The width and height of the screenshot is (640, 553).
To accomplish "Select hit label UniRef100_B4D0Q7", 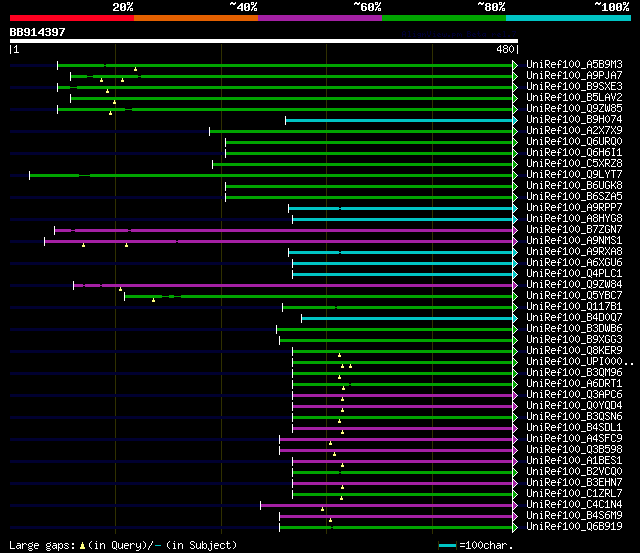I will click(x=574, y=318).
